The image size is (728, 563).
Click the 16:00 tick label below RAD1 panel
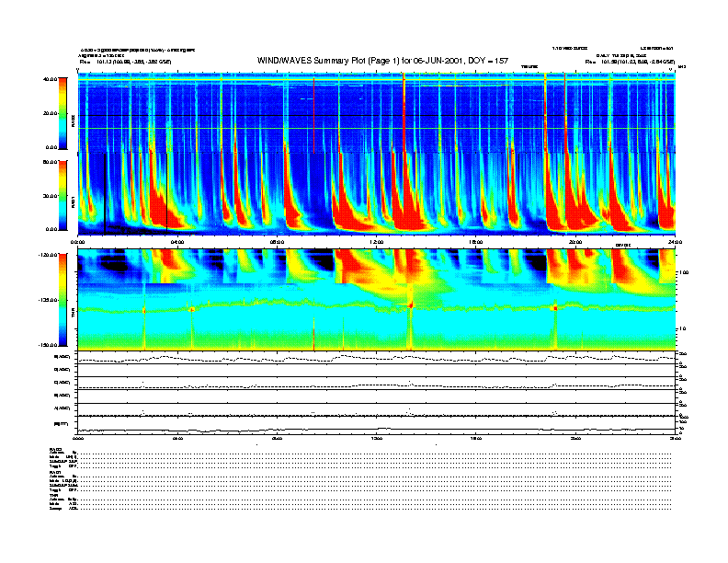tap(476, 242)
